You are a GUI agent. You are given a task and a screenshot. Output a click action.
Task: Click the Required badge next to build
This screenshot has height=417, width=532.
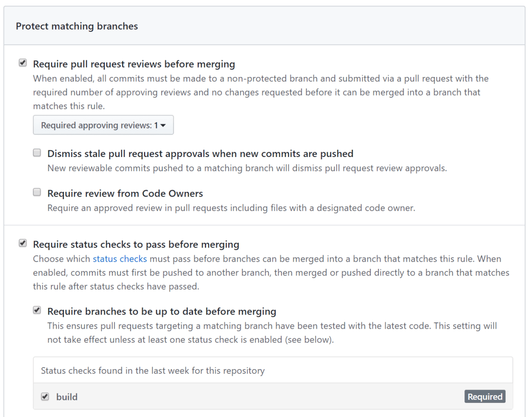tap(485, 397)
